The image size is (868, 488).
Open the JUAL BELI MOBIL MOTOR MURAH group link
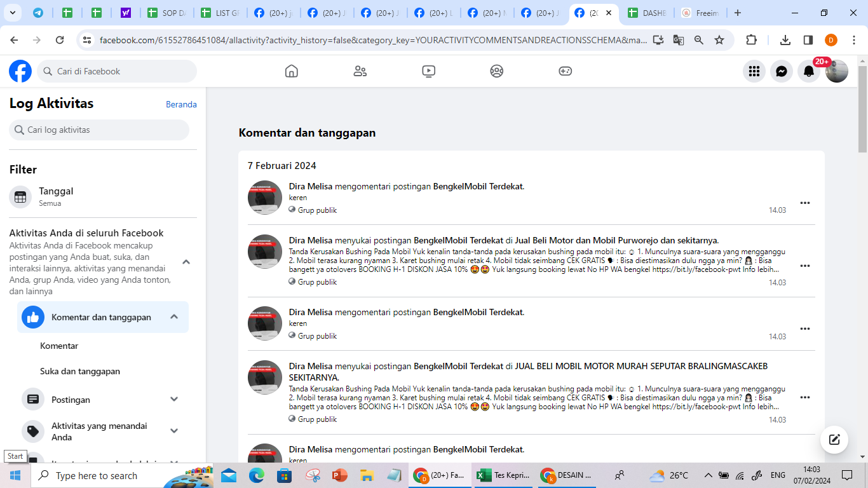pos(529,372)
